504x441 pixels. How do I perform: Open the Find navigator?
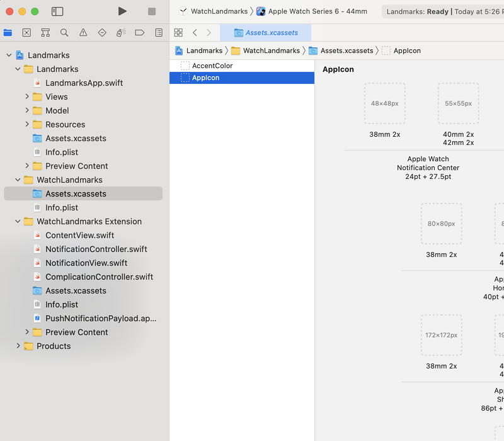coord(64,33)
